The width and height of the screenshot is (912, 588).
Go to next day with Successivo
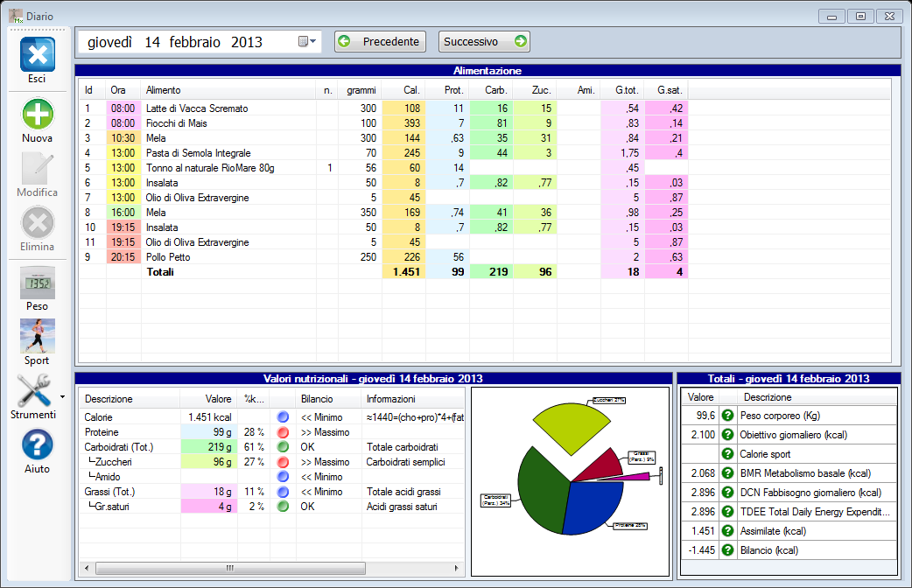point(484,42)
